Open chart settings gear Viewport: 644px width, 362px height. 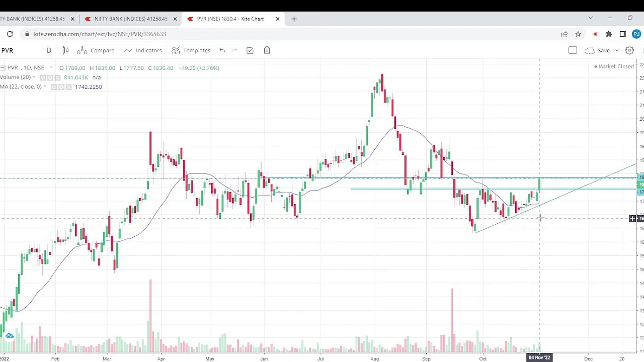(629, 50)
